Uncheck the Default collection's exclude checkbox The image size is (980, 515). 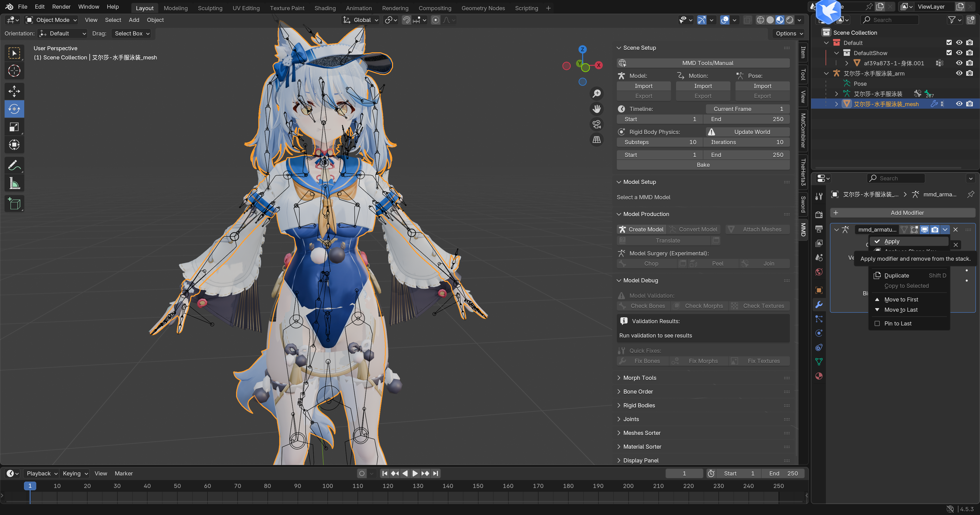coord(949,43)
